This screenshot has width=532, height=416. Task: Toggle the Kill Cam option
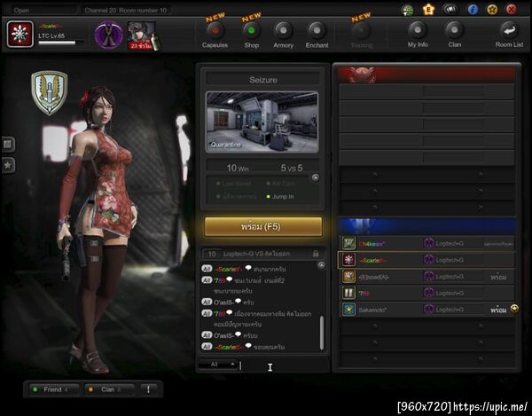281,184
